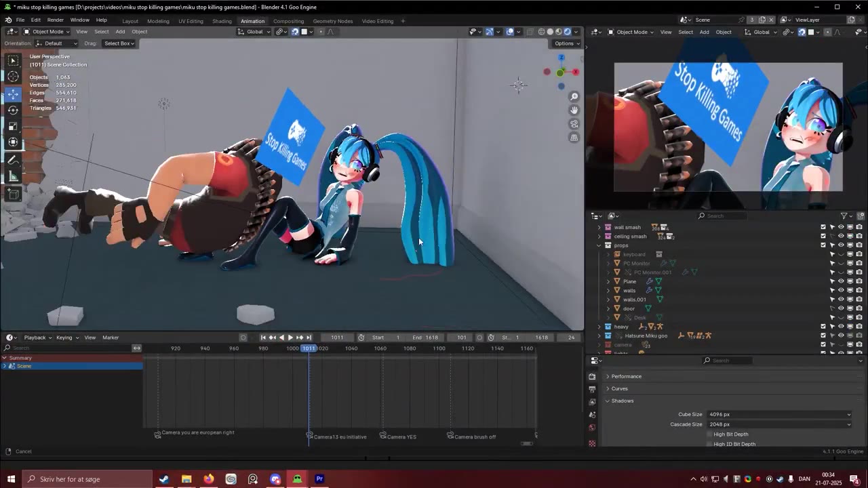This screenshot has width=868, height=488.
Task: Enable High Bit Depth checkbox
Action: [x=710, y=434]
